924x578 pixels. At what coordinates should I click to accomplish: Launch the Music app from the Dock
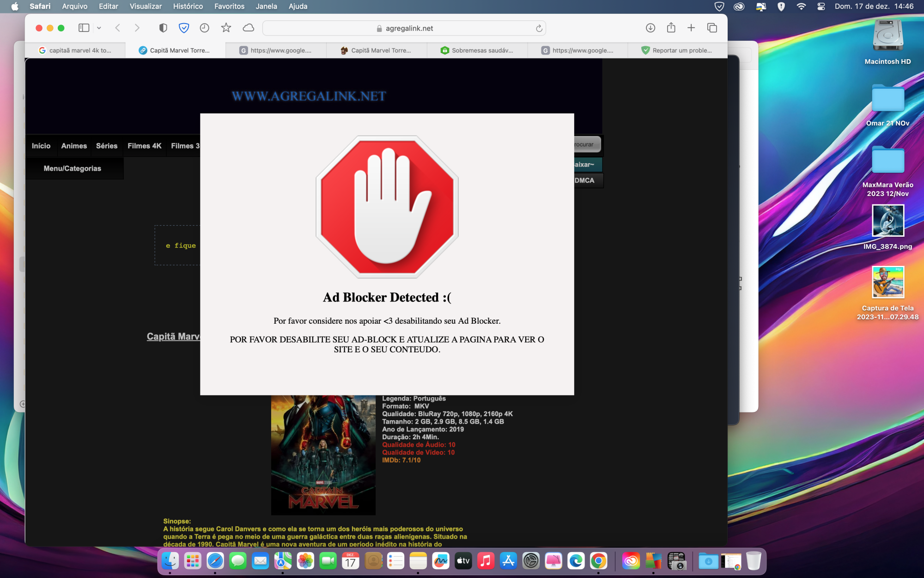(485, 561)
